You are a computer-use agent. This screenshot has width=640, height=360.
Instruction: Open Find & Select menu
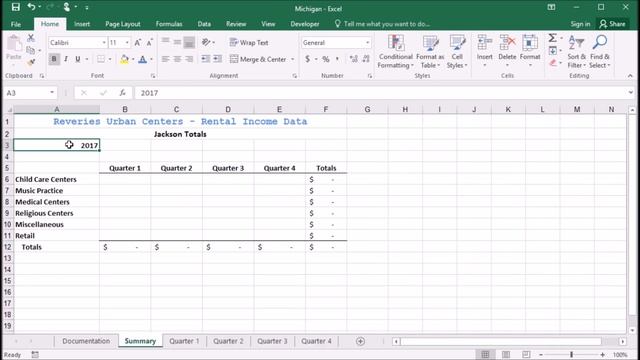(600, 51)
